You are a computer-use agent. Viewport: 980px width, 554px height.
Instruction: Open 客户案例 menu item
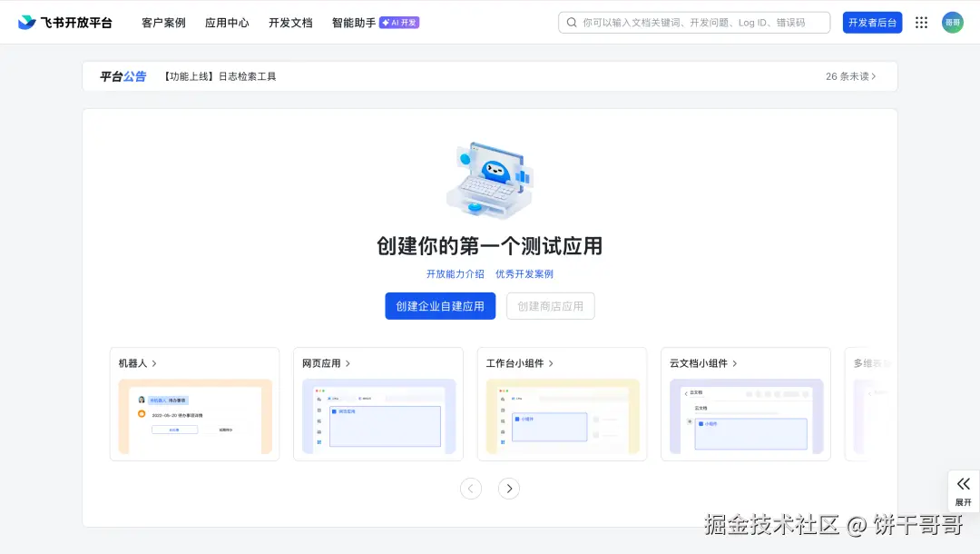click(x=163, y=23)
